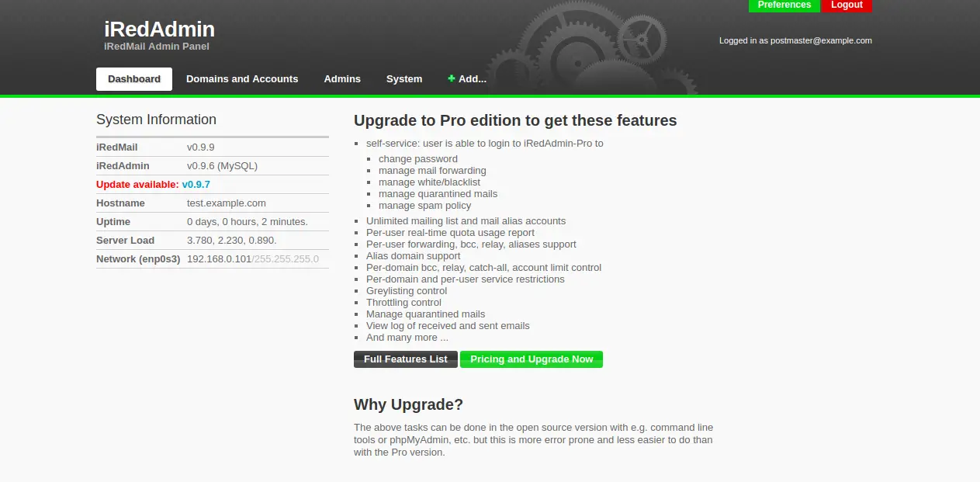Click the green plus icon beside Add

[452, 78]
